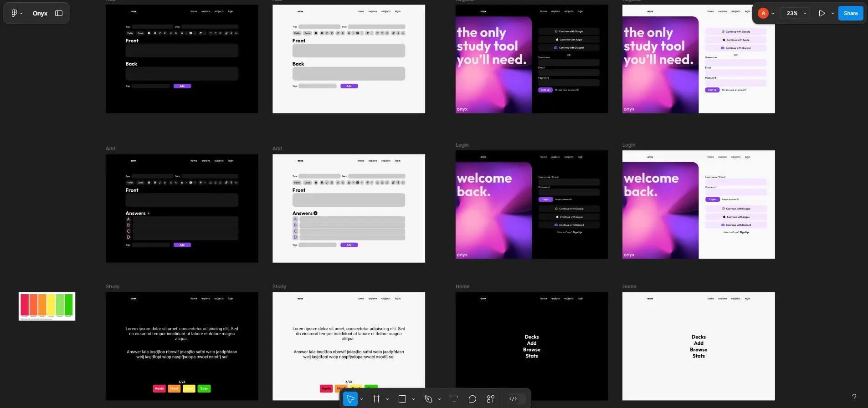The height and width of the screenshot is (408, 868).
Task: Open the Actions and components menu
Action: click(x=491, y=399)
